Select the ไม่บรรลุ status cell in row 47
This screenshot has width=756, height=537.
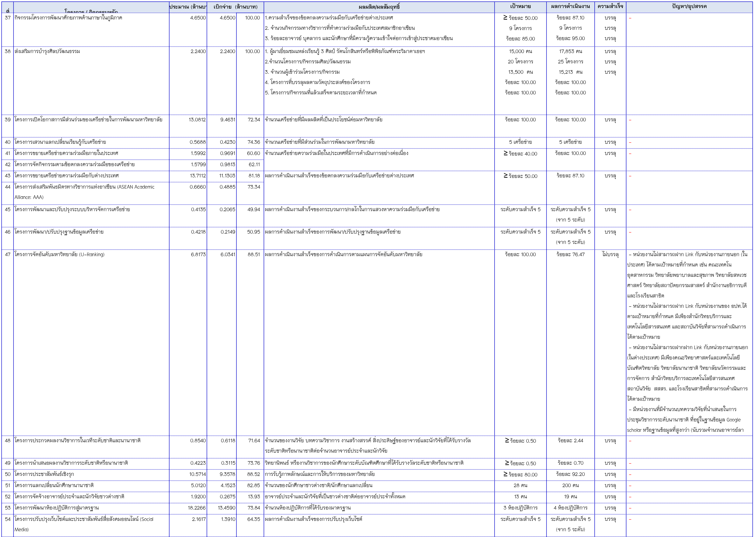tap(610, 254)
